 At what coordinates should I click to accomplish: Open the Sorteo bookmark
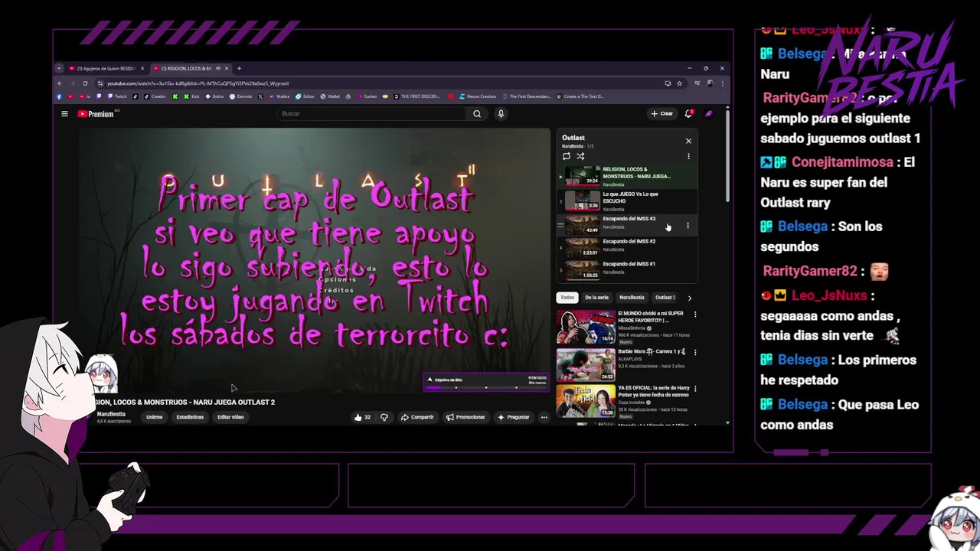(367, 96)
